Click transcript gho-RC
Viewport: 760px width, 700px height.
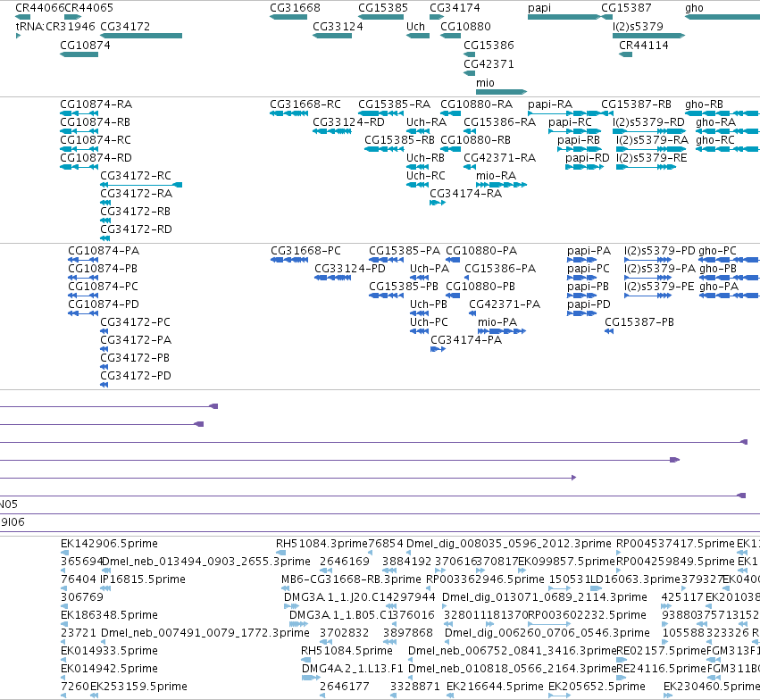715,140
